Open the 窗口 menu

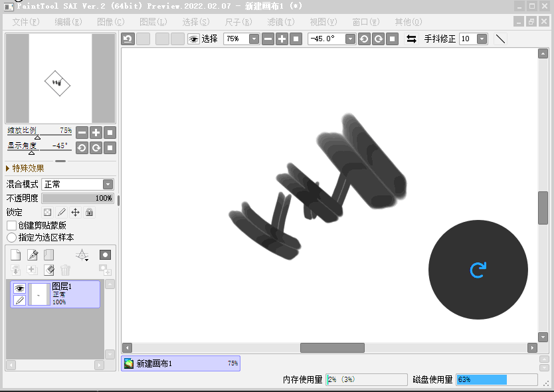[366, 22]
